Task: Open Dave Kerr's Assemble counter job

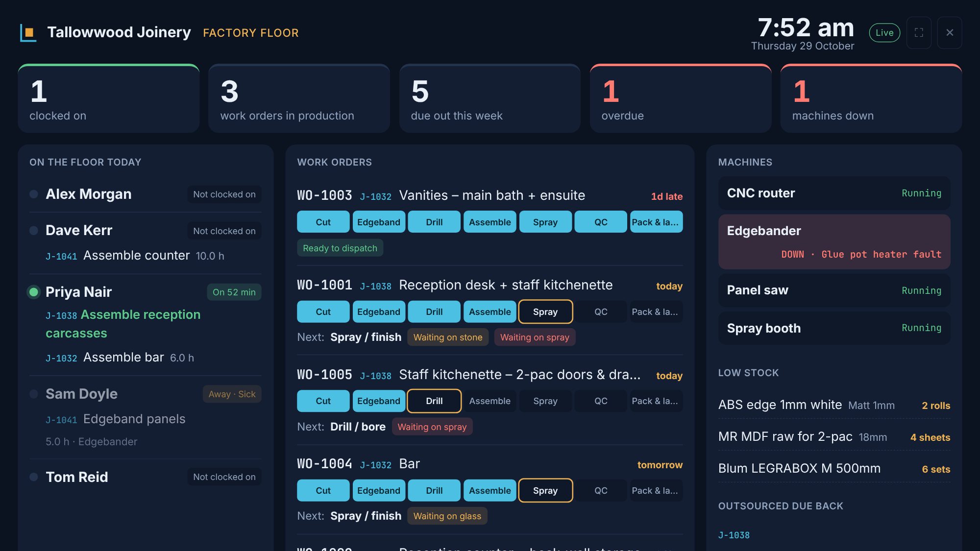Action: [135, 256]
